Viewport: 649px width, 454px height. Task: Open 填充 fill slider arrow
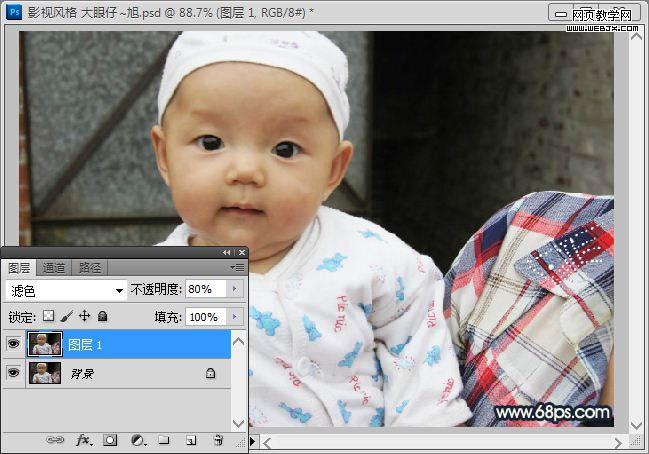pos(235,317)
